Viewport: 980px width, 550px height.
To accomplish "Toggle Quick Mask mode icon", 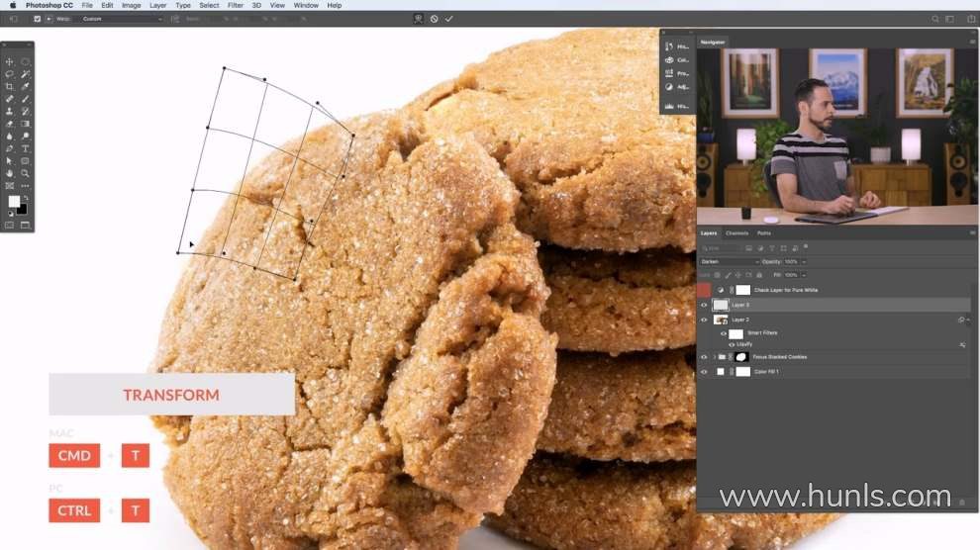I will coord(9,226).
